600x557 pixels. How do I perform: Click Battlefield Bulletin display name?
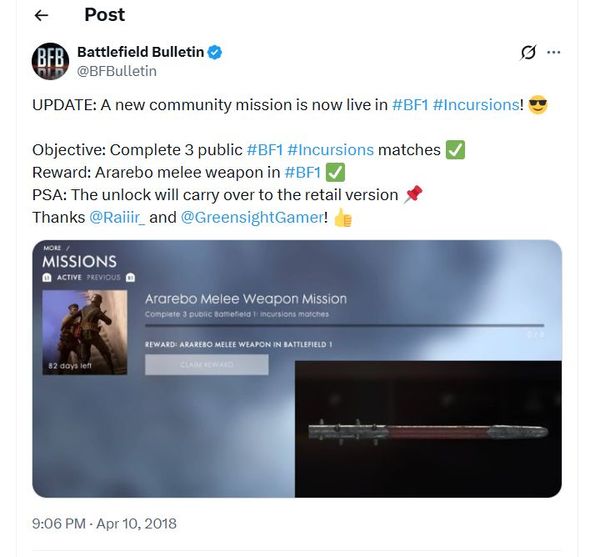(140, 52)
